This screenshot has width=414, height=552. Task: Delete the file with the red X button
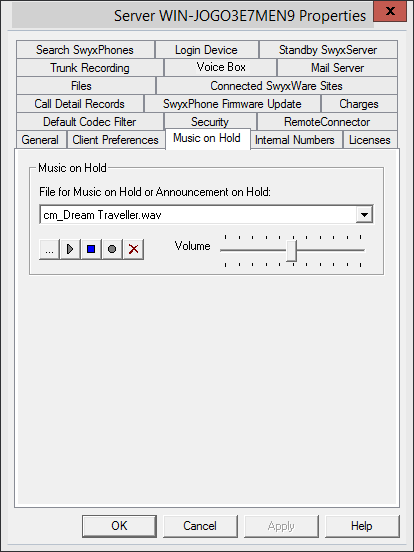(x=133, y=249)
